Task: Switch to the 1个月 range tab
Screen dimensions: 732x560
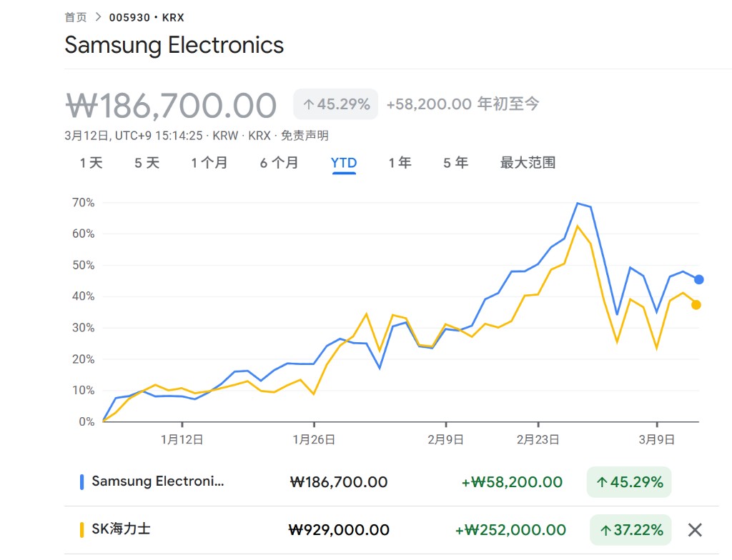Action: pos(209,163)
